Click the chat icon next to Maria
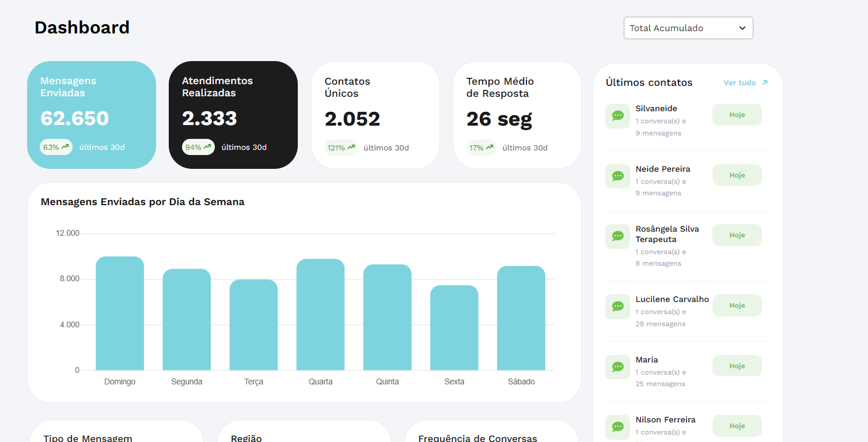 pyautogui.click(x=617, y=367)
